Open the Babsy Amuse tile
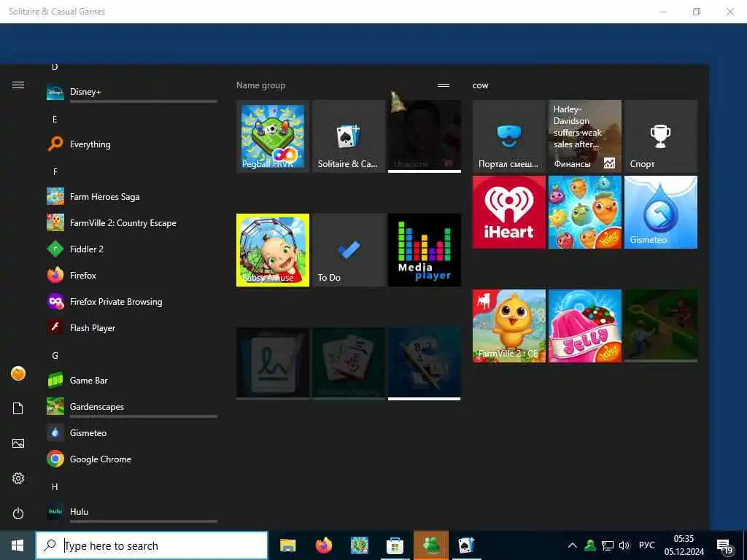The height and width of the screenshot is (560, 747). [273, 250]
